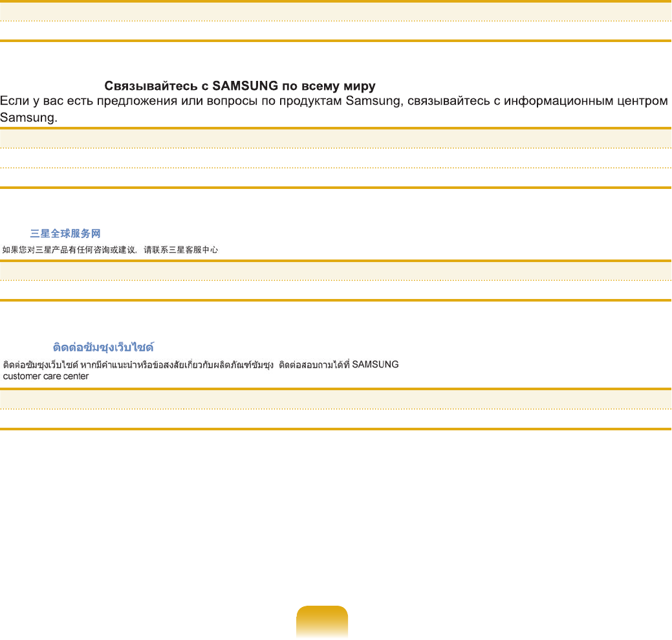
Task: Click the orange page tab at bottom
Action: point(322,621)
